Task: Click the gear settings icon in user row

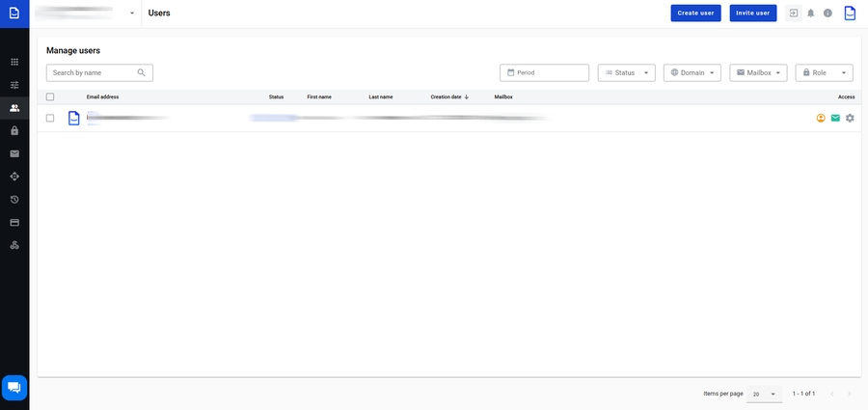Action: pyautogui.click(x=850, y=118)
